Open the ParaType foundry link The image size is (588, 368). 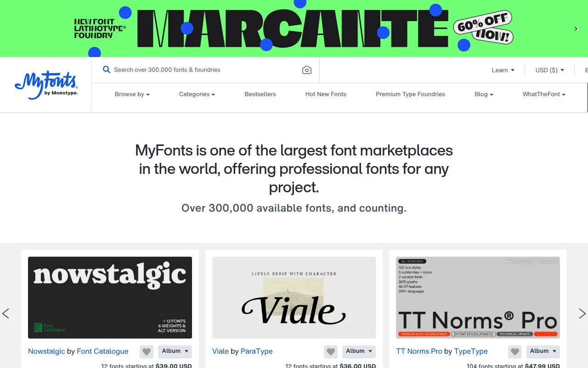(x=257, y=351)
